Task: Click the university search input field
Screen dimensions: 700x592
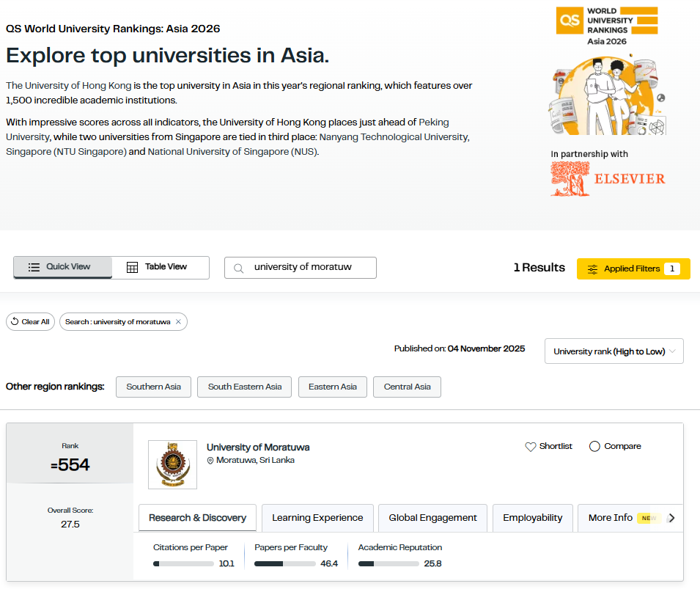Action: coord(301,268)
